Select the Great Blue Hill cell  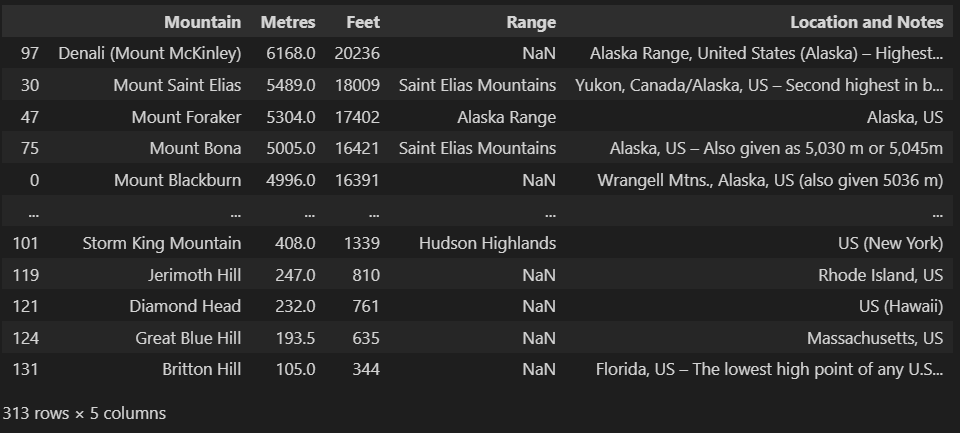click(188, 338)
